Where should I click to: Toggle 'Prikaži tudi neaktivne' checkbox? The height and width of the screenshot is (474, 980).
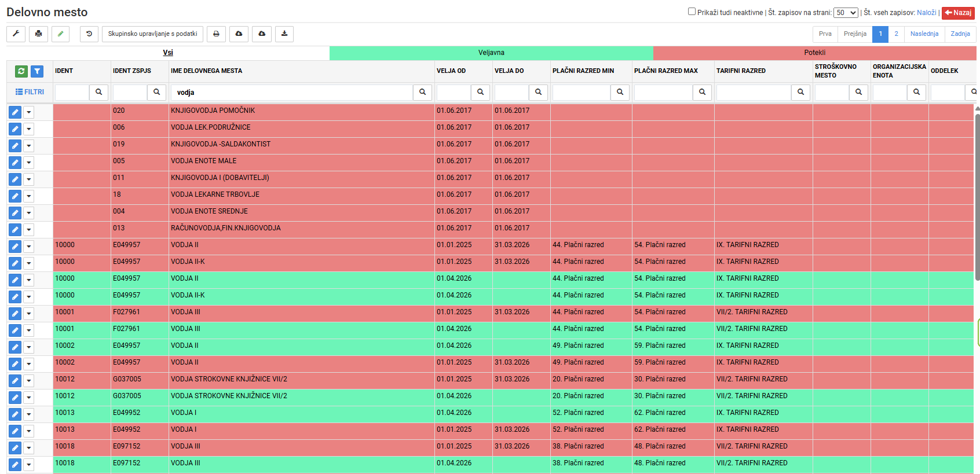(692, 12)
